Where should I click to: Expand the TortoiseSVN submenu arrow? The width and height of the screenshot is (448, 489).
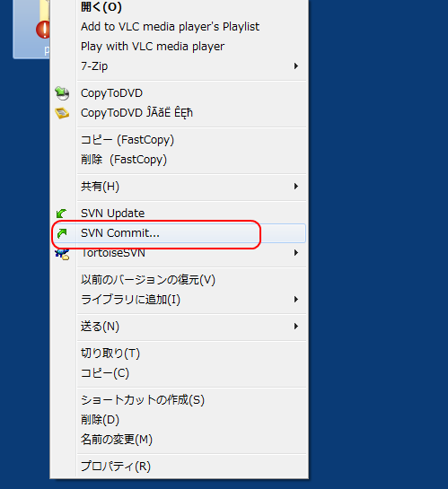click(296, 253)
